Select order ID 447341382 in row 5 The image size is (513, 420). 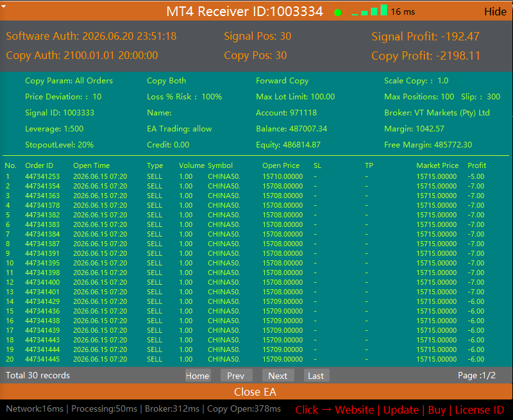tap(42, 215)
